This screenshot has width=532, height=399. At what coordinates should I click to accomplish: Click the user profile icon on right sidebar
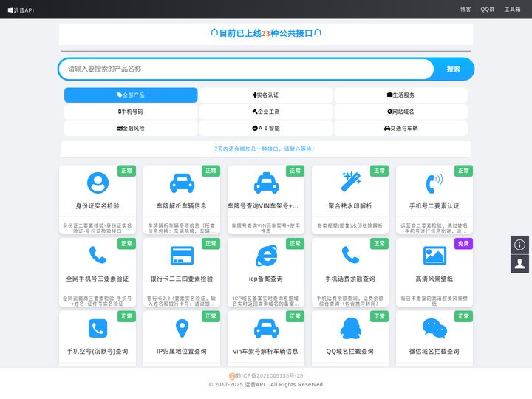click(519, 264)
